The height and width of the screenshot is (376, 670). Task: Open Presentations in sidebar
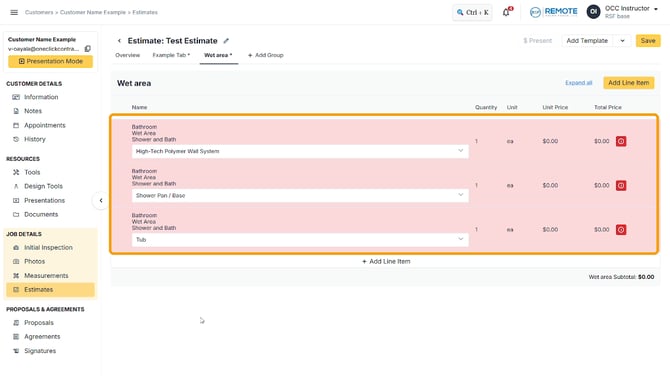[44, 200]
